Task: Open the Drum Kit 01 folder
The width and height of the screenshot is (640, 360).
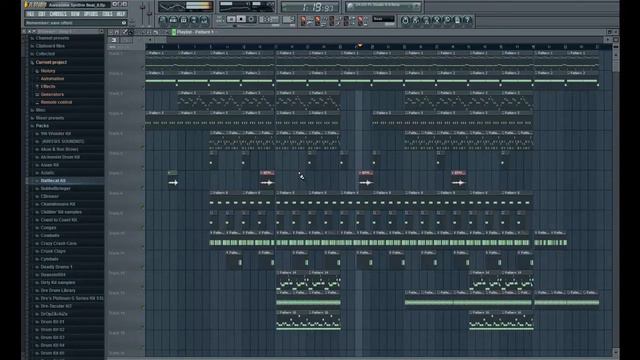Action: click(x=52, y=322)
